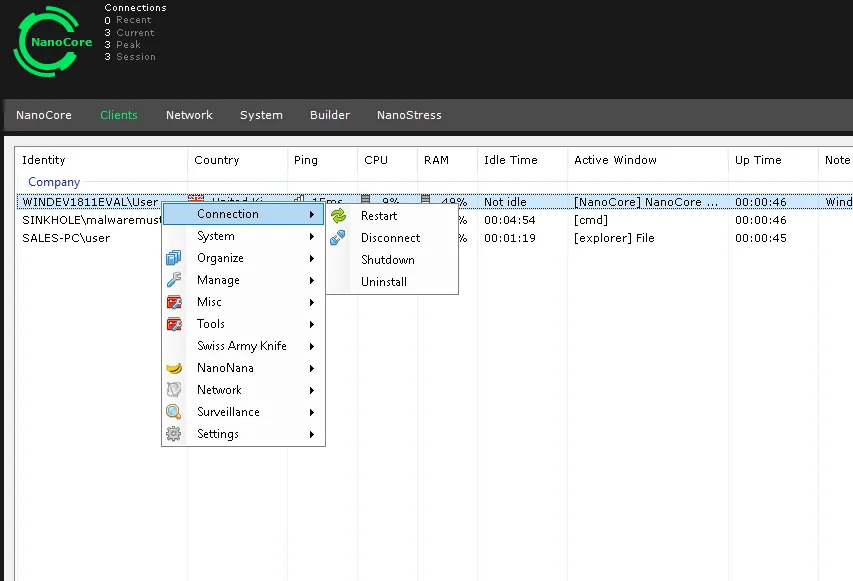Click the icon beside the Network menu entry
The height and width of the screenshot is (581, 853).
[x=174, y=390]
